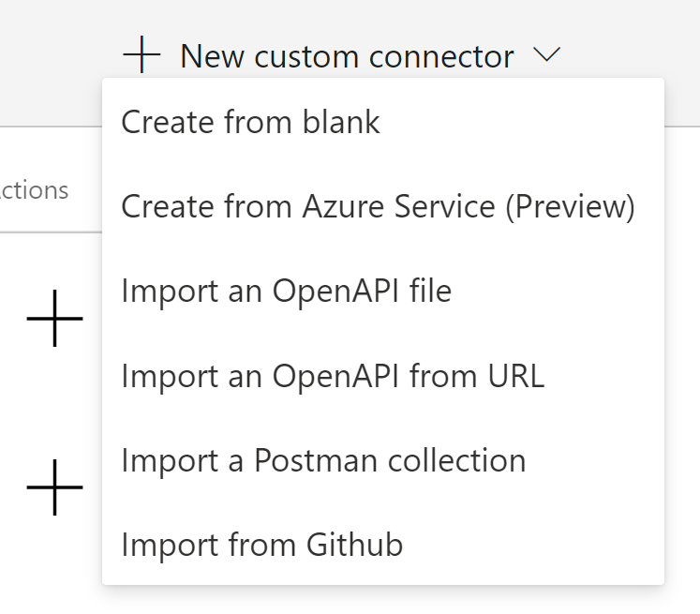700x614 pixels.
Task: Select Import a Postman collection
Action: click(323, 460)
